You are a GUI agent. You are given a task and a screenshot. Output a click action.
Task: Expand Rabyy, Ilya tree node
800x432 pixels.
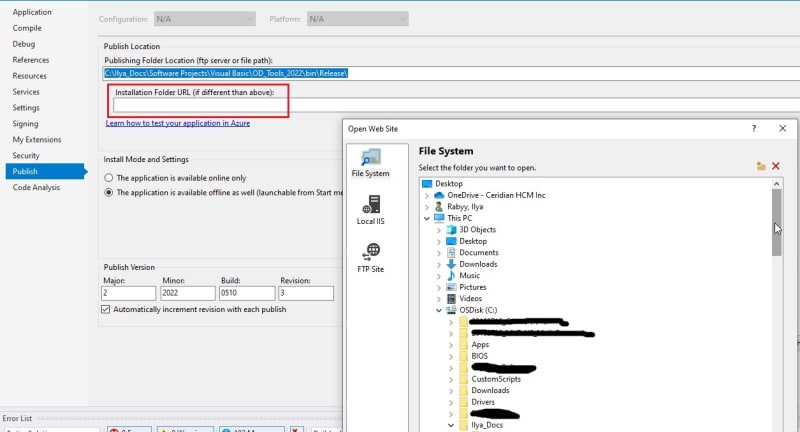click(427, 207)
